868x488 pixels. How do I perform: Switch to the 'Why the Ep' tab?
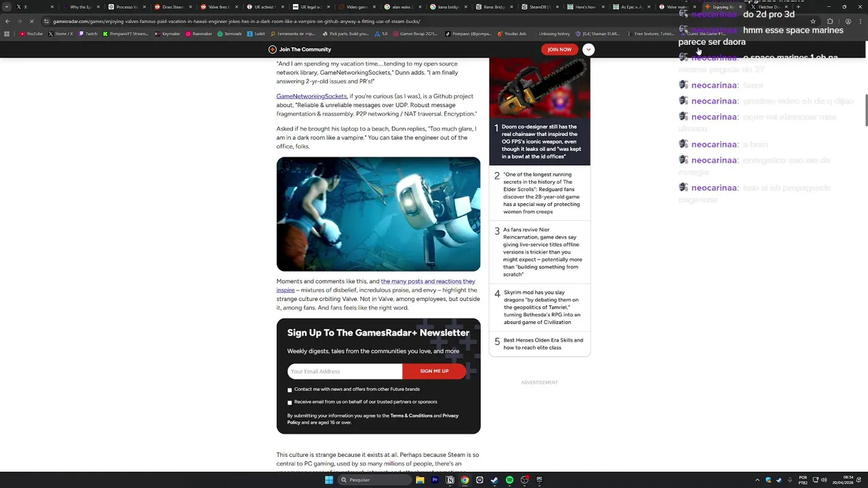80,7
